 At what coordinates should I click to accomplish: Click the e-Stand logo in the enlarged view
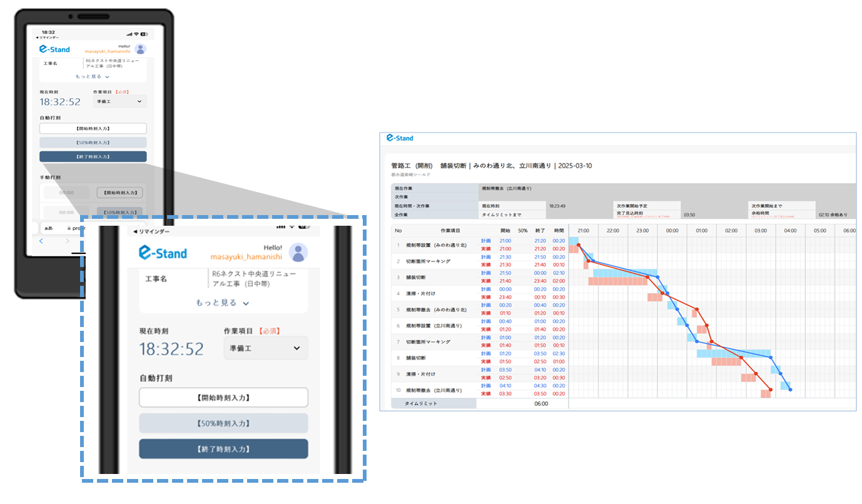163,253
